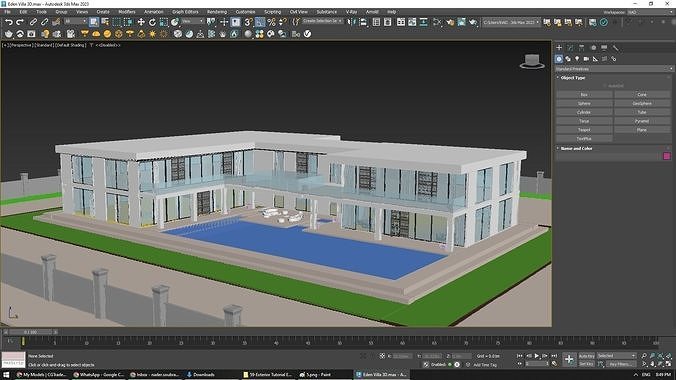Click the Box primitive button

coord(584,94)
